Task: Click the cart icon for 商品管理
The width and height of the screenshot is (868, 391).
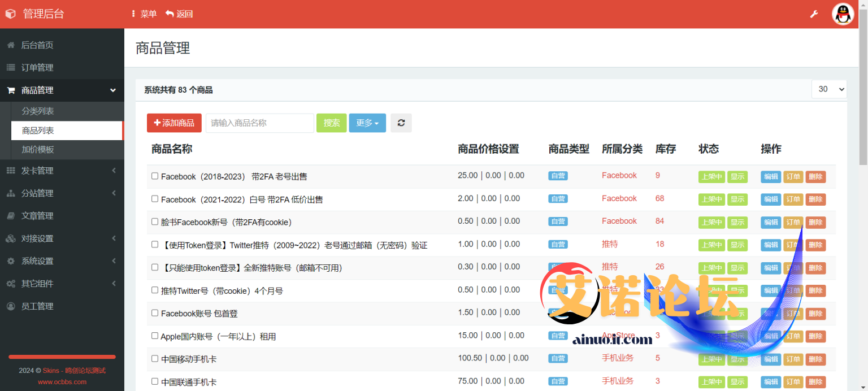Action: point(11,90)
